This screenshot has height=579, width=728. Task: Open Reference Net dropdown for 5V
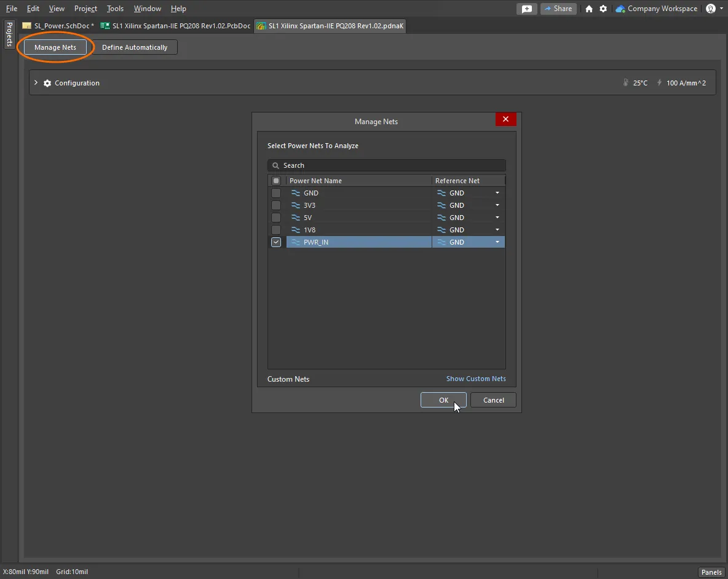pos(497,218)
